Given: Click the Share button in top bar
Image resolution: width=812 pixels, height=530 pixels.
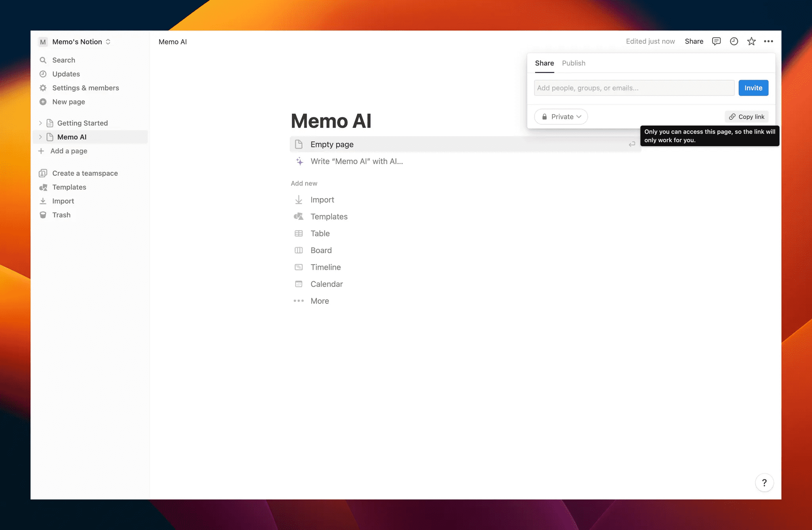Looking at the screenshot, I should [694, 41].
